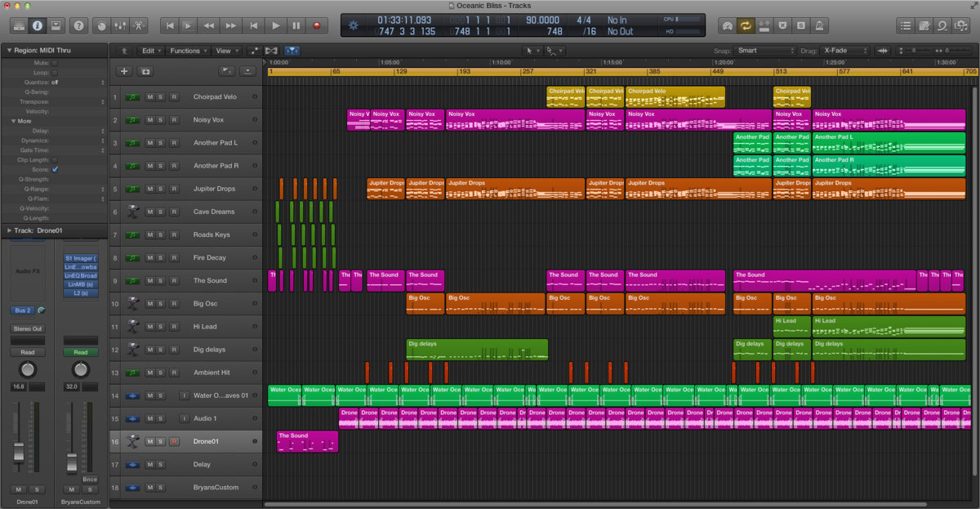Screen dimensions: 980x509
Task: Open the Editors scissors icon
Action: click(x=140, y=25)
